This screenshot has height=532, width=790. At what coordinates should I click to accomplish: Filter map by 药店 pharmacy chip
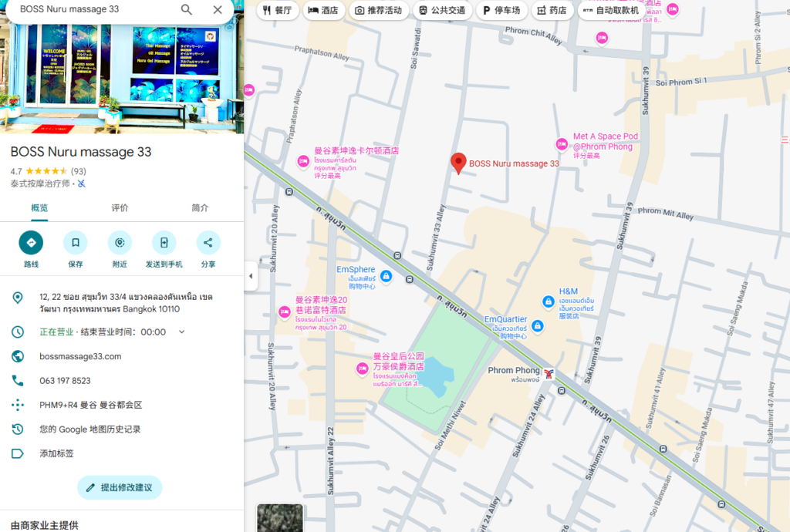pos(552,10)
